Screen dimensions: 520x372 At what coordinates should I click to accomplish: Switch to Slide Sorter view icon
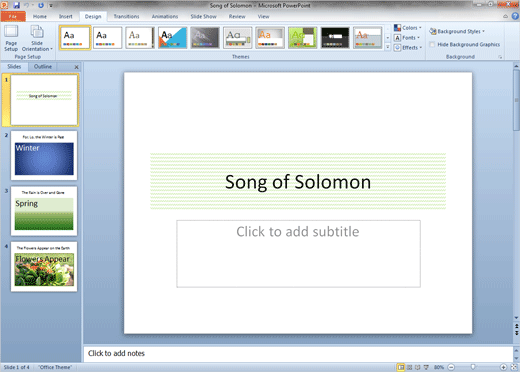coord(410,367)
